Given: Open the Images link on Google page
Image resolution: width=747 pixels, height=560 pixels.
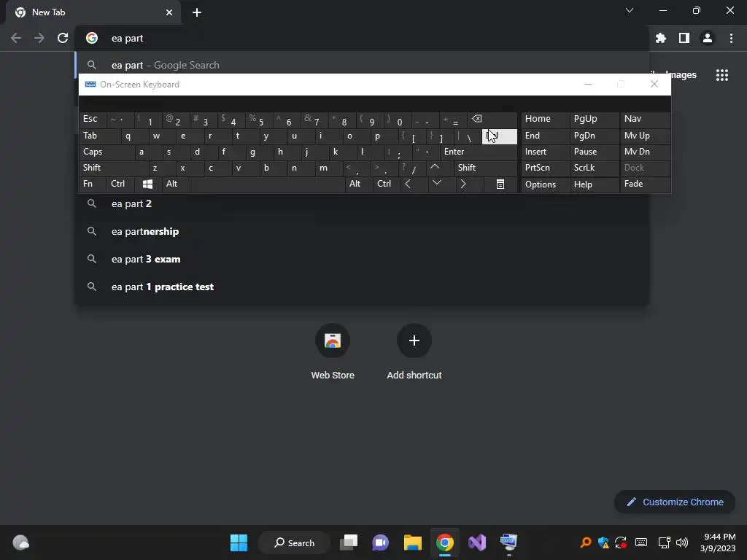Looking at the screenshot, I should tap(683, 75).
